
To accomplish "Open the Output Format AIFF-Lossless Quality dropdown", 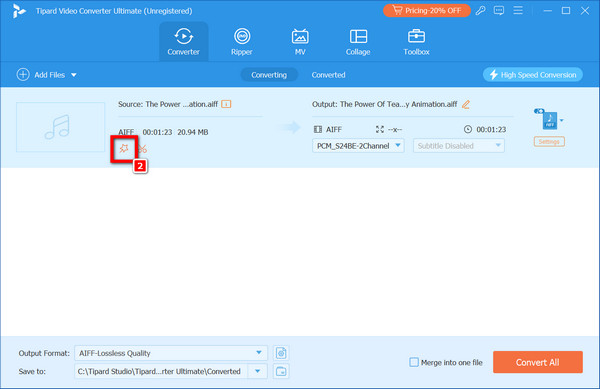I will point(170,353).
